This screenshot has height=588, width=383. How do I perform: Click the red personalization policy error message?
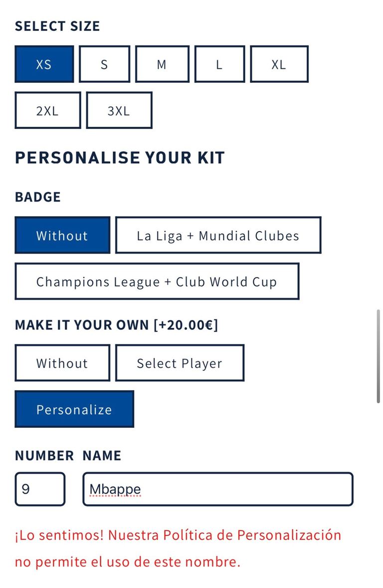178,549
